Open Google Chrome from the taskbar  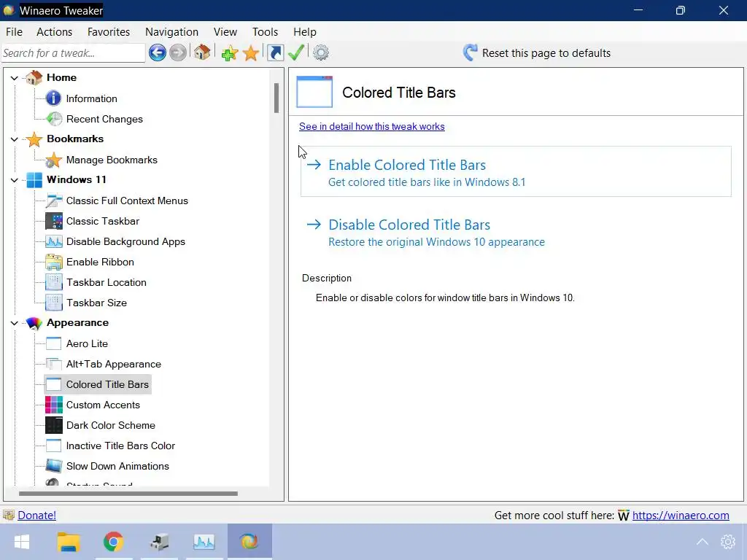pyautogui.click(x=113, y=542)
